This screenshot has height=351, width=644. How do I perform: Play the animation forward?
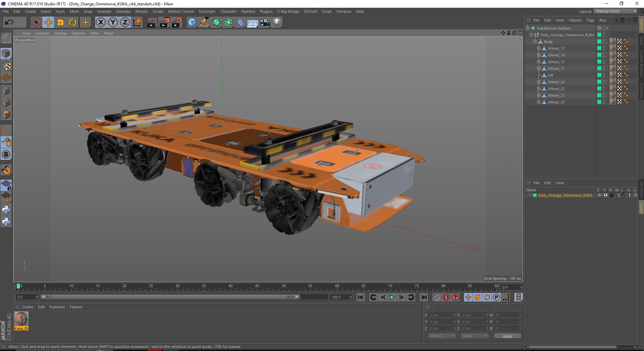(x=392, y=297)
